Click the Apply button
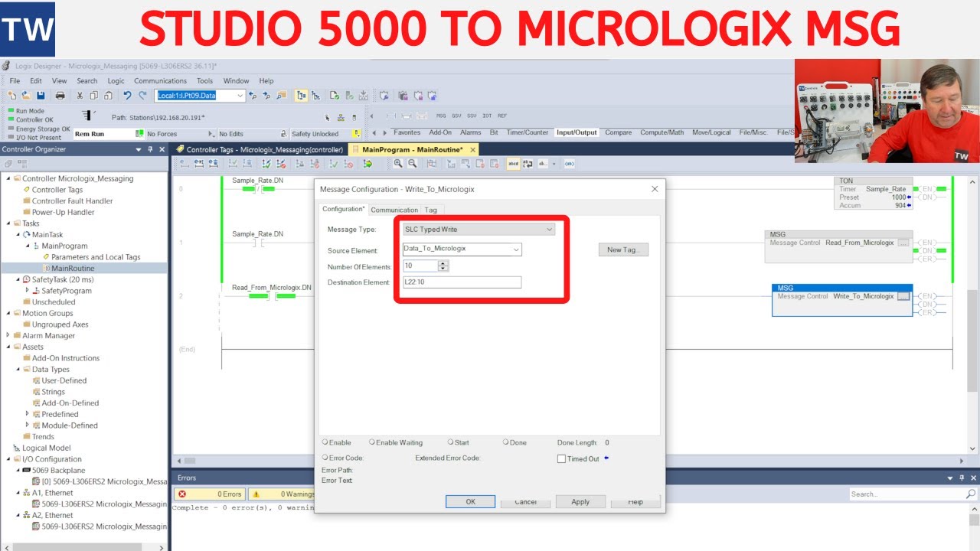 (580, 502)
